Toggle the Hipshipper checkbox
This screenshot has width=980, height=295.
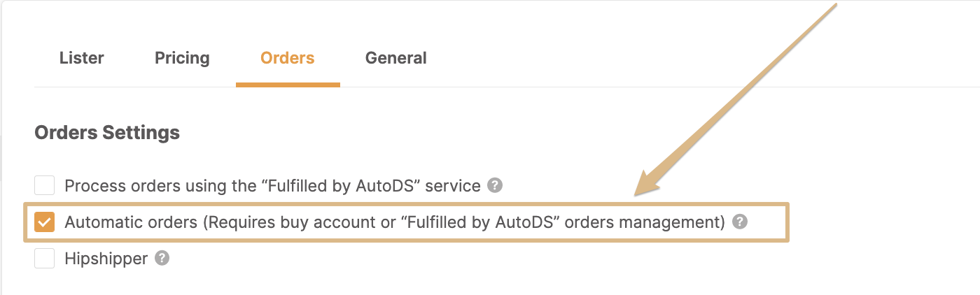(x=45, y=259)
